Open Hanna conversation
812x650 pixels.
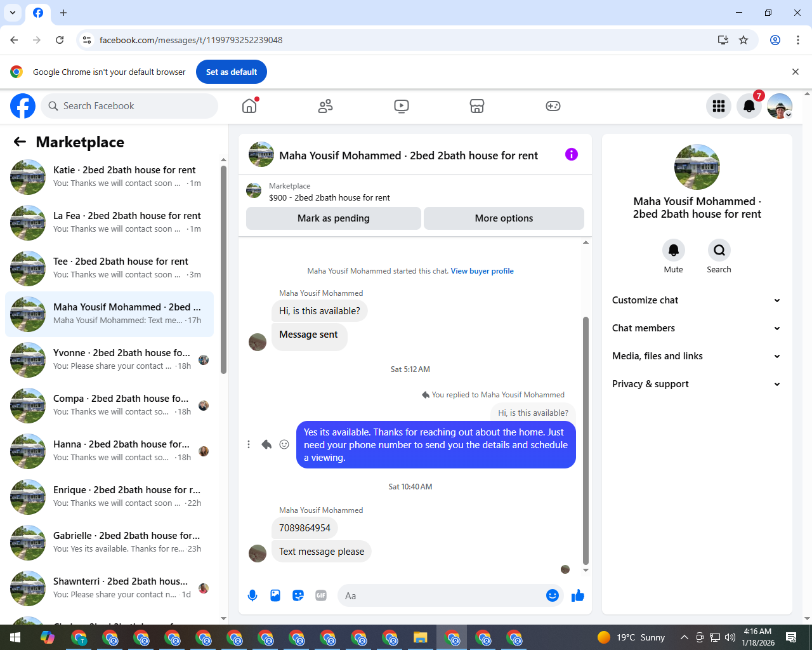109,451
